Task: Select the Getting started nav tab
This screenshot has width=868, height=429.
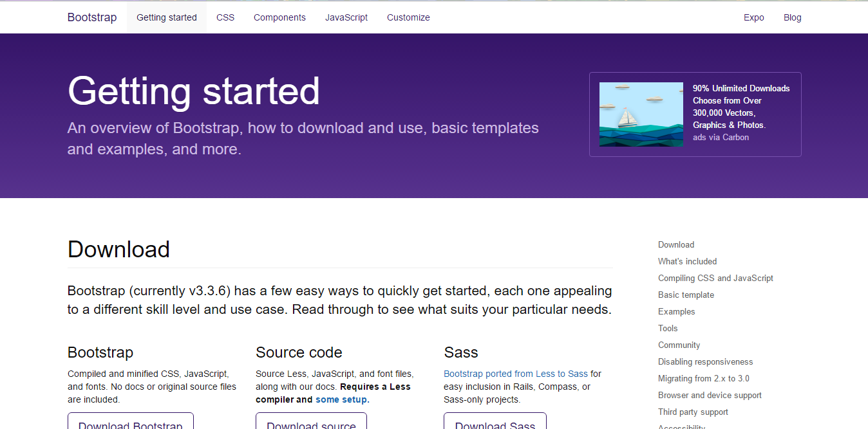Action: tap(167, 17)
